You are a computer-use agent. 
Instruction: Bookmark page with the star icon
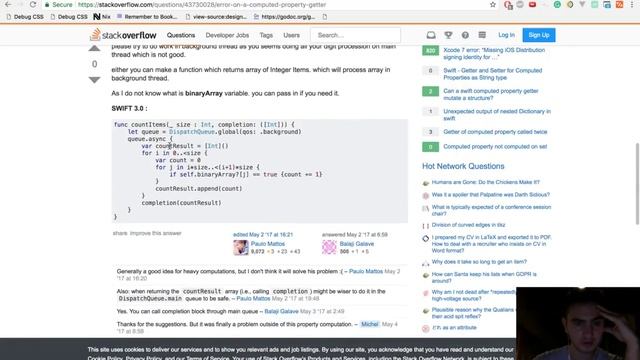coord(493,5)
